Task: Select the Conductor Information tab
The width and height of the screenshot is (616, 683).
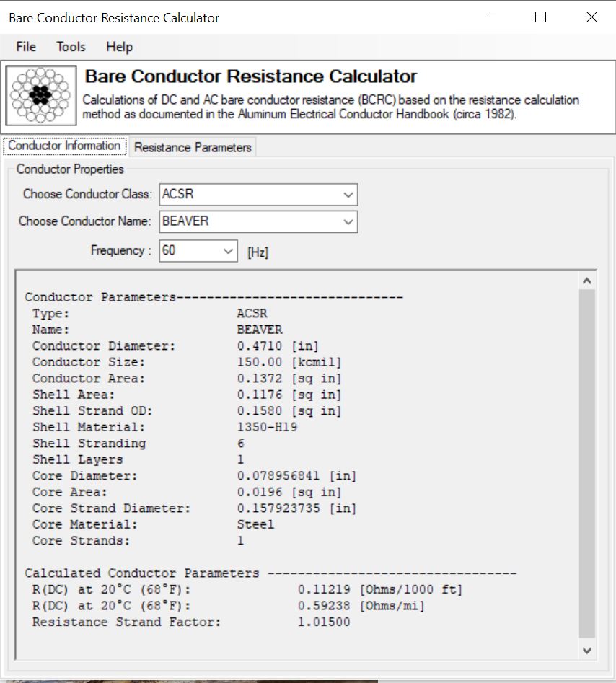Action: point(64,146)
